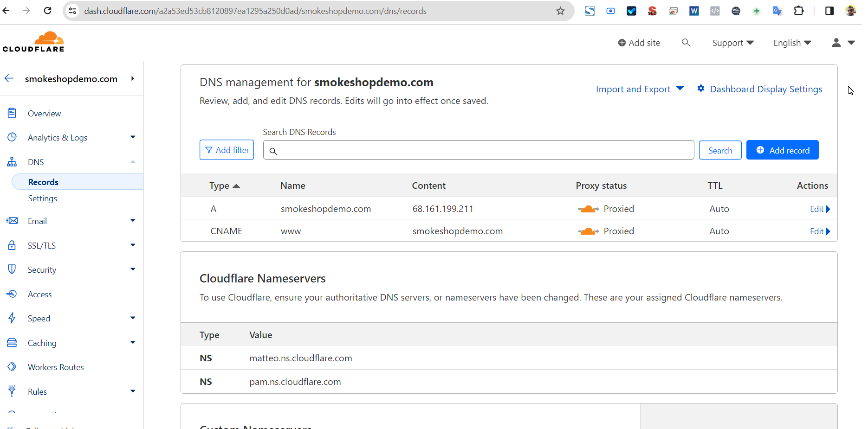This screenshot has width=868, height=429.
Task: Click the Cloudflare logo
Action: click(33, 42)
